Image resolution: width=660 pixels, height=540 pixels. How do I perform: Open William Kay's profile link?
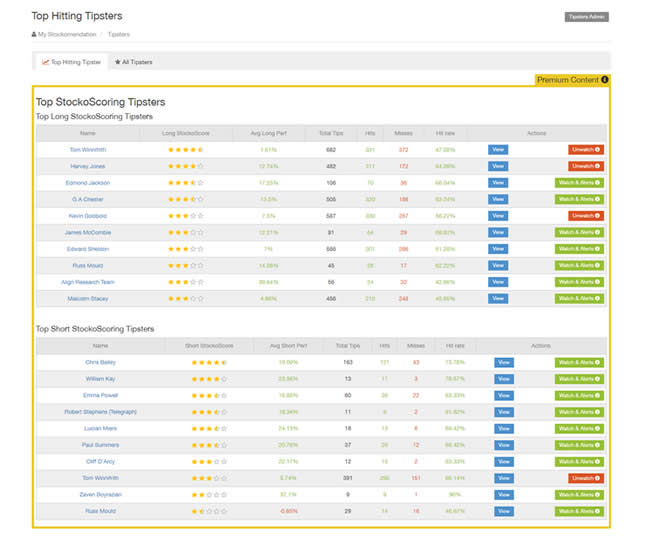coord(100,379)
